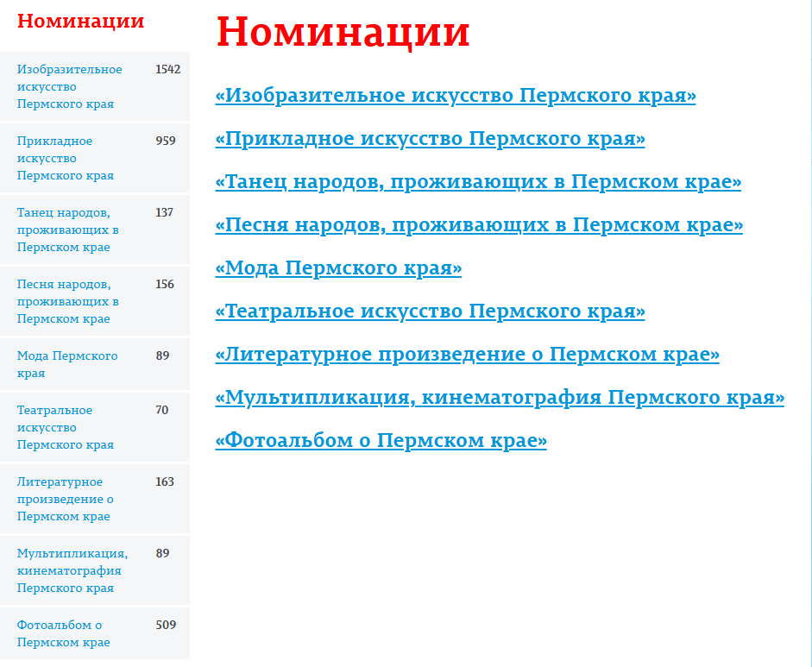812x667 pixels.
Task: Select sidebar item Прикладное искусство with 959 entries
Action: tap(66, 158)
